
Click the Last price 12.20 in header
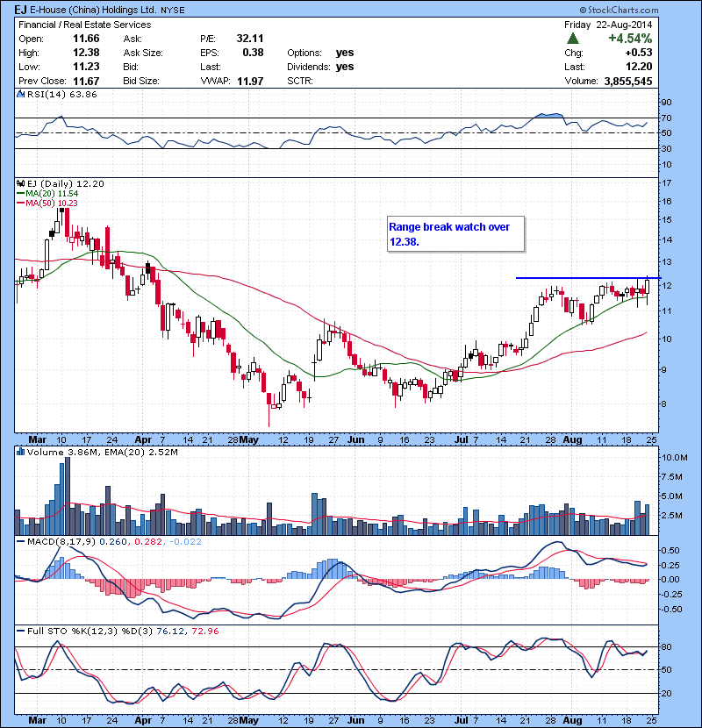[x=639, y=67]
